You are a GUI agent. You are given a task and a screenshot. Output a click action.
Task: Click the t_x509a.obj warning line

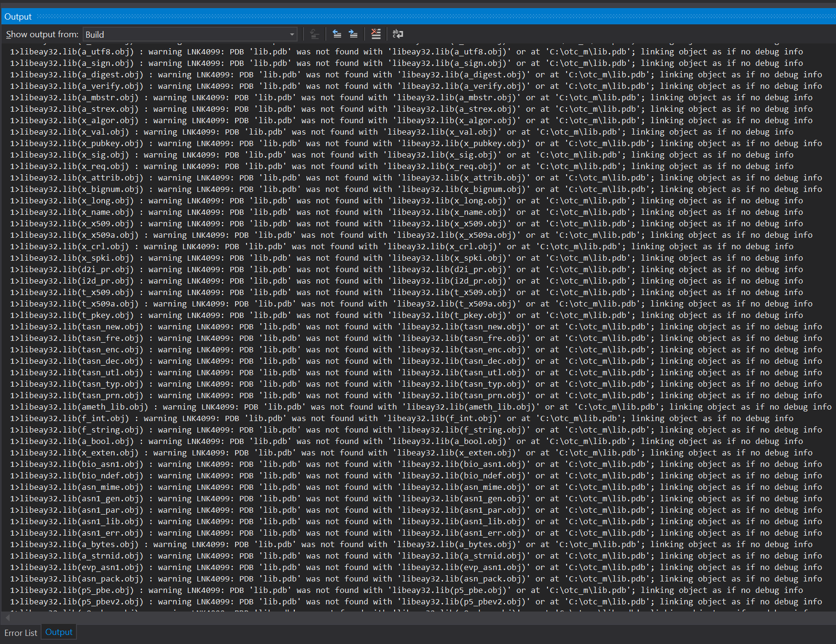411,304
